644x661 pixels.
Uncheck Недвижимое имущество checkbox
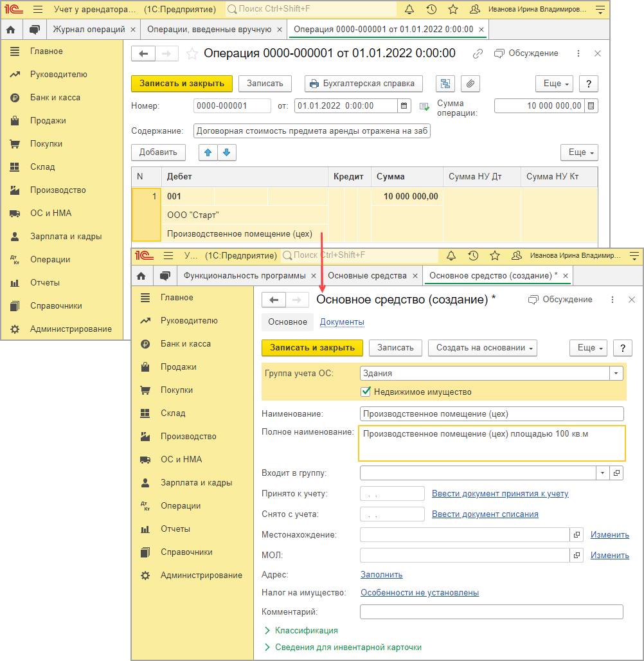point(366,392)
